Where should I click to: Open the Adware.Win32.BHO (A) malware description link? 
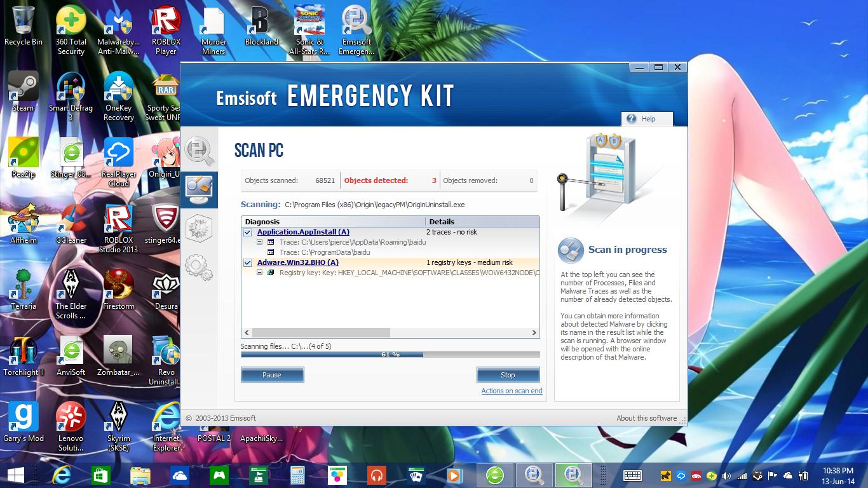click(297, 263)
